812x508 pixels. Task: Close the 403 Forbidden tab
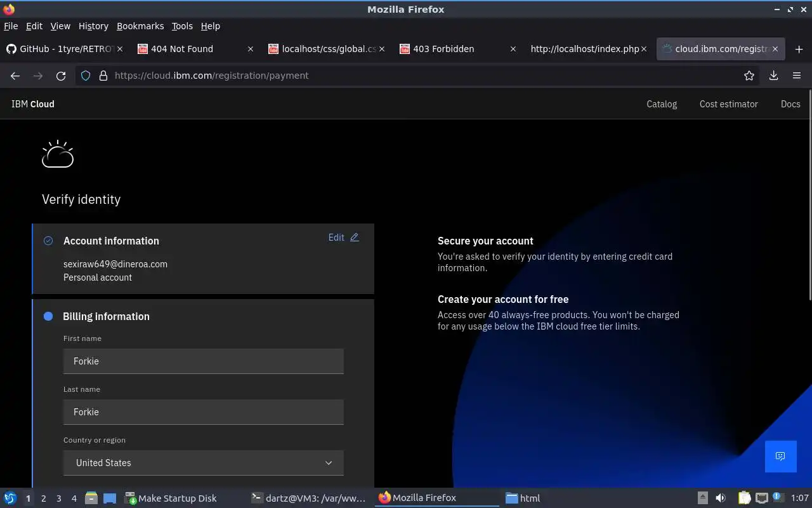point(513,49)
